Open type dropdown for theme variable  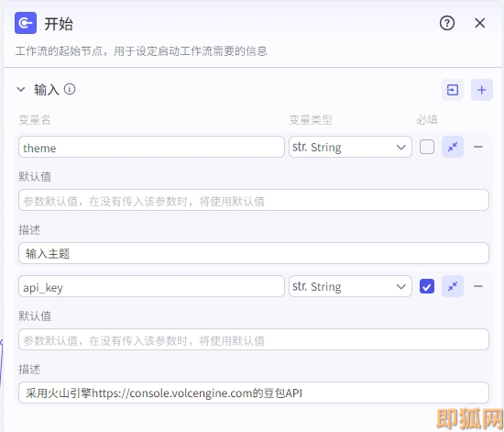pos(350,147)
